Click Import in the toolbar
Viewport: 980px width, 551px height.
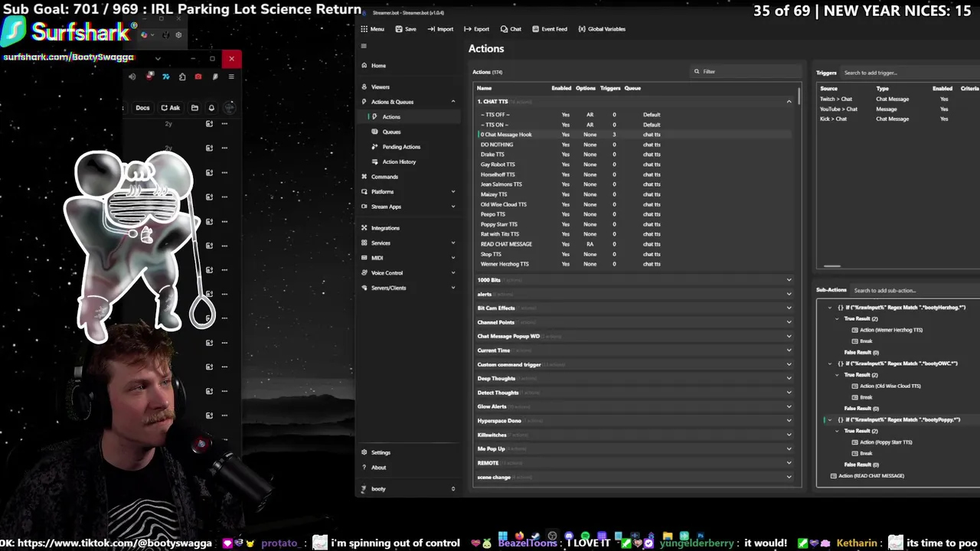point(440,29)
